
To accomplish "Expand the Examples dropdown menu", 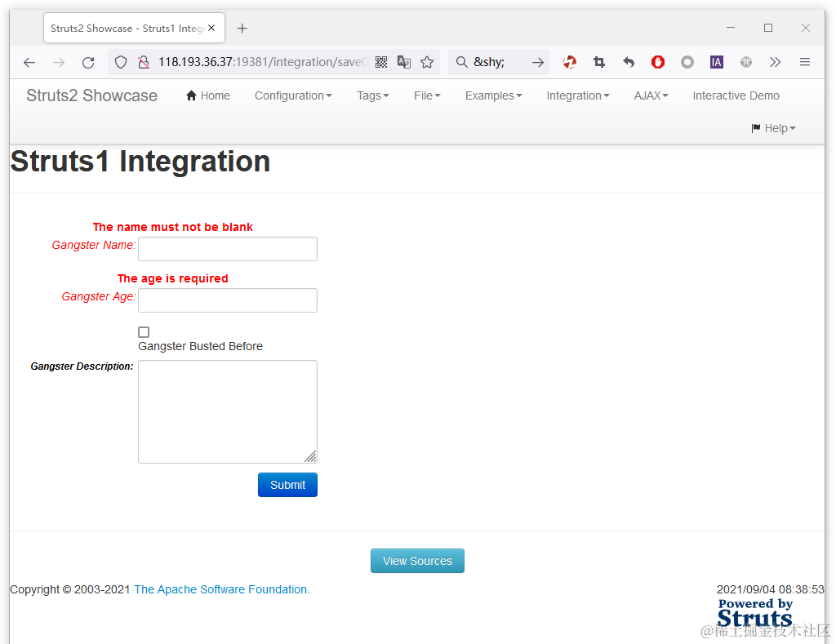I will click(x=494, y=96).
